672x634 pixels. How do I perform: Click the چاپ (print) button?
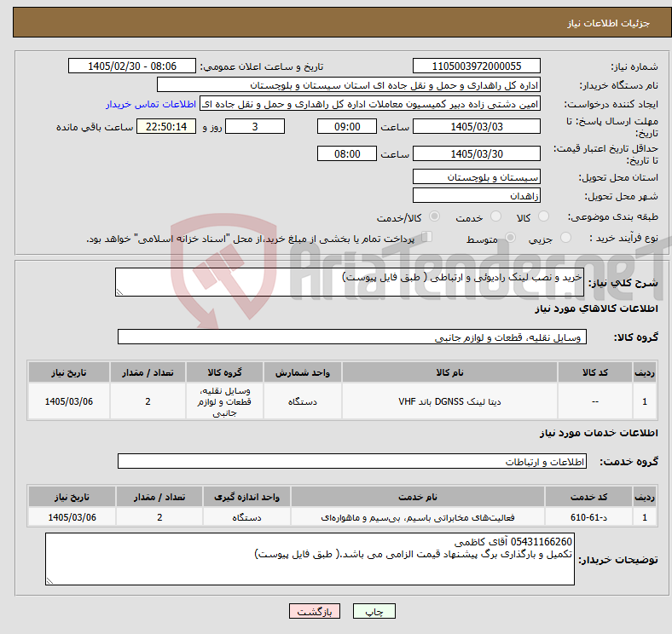click(374, 611)
